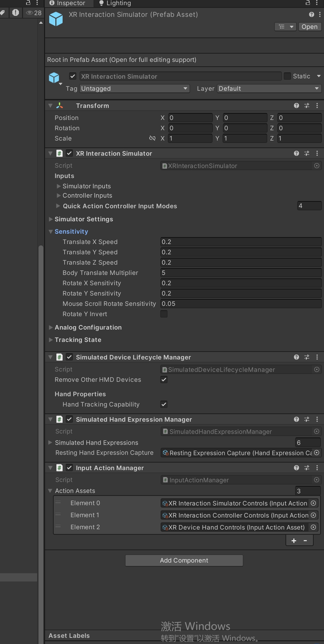Expand Analog Configuration section

[x=51, y=327]
